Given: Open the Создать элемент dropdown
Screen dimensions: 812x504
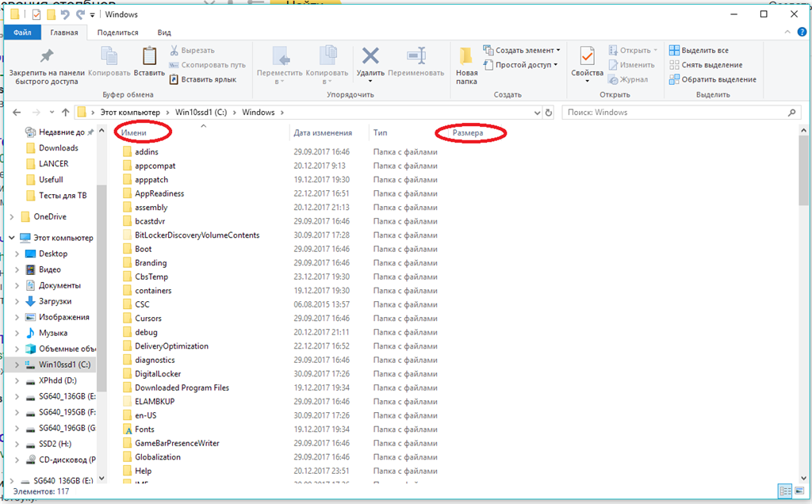Looking at the screenshot, I should coord(522,50).
